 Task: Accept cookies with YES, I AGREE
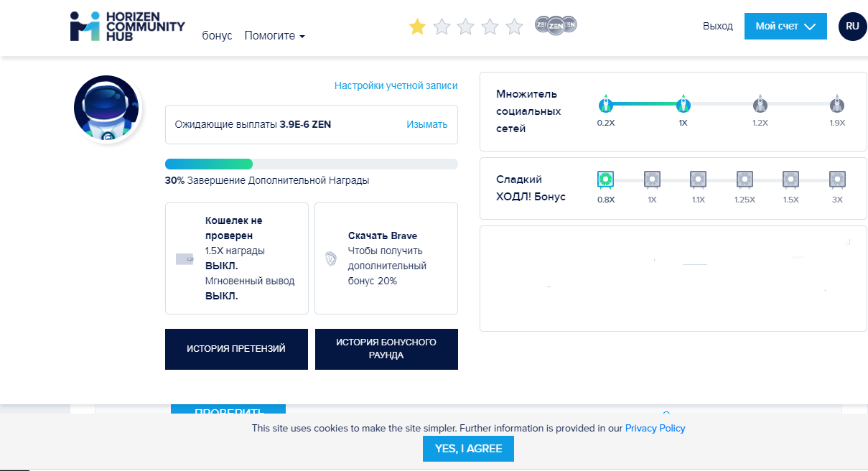pos(468,449)
